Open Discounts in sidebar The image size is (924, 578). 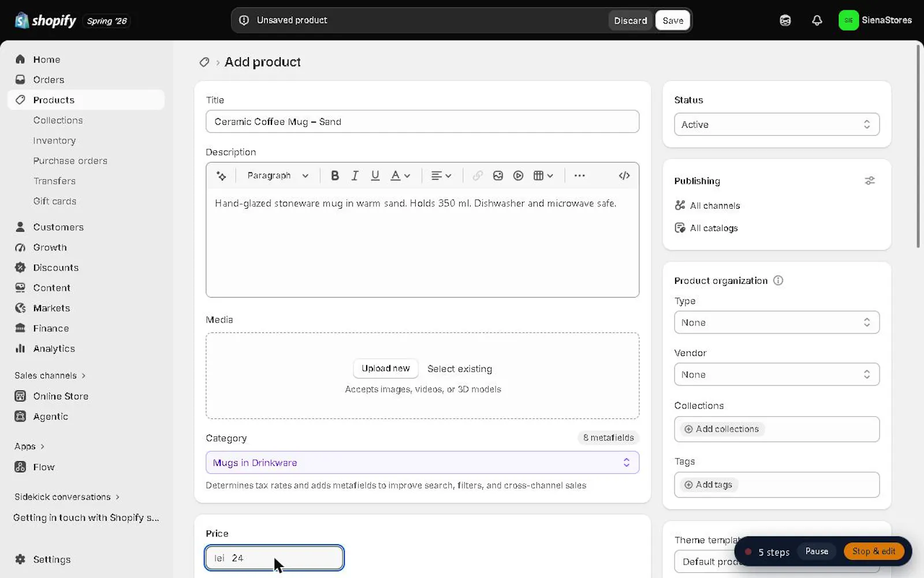coord(86,268)
